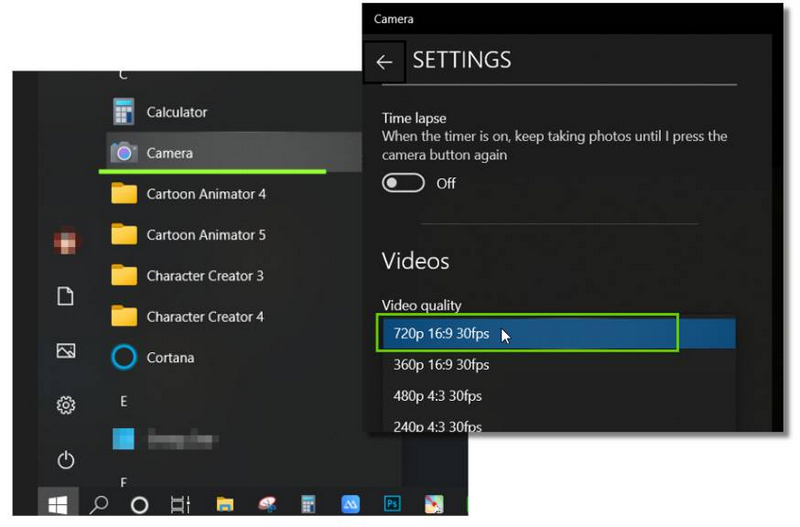Select 720p 16:9 30fps video quality
This screenshot has width=800, height=527.
[x=559, y=334]
